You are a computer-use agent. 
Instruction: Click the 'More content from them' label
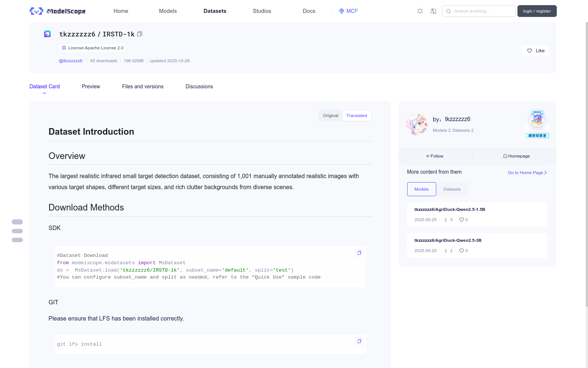[x=434, y=172]
